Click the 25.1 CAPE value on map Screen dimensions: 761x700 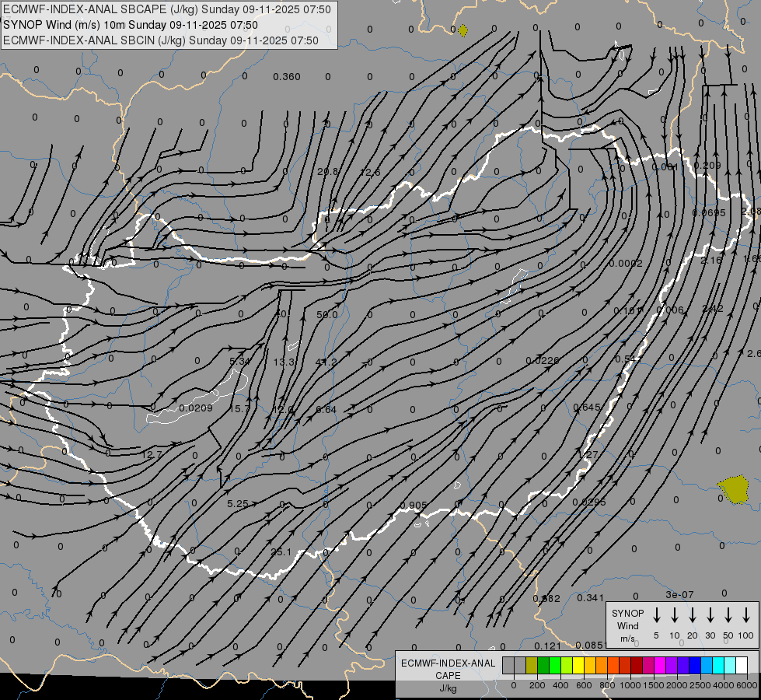[281, 552]
